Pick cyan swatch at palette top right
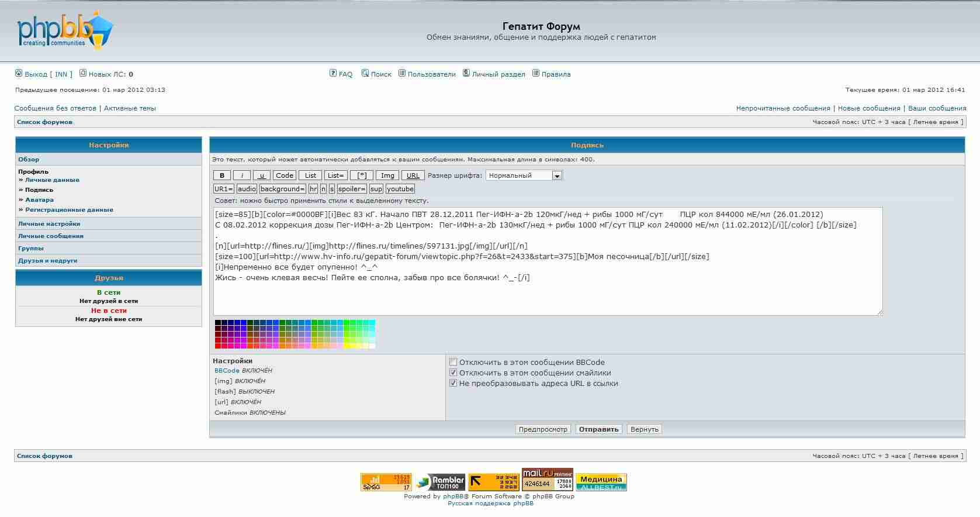This screenshot has height=517, width=980. tap(372, 322)
